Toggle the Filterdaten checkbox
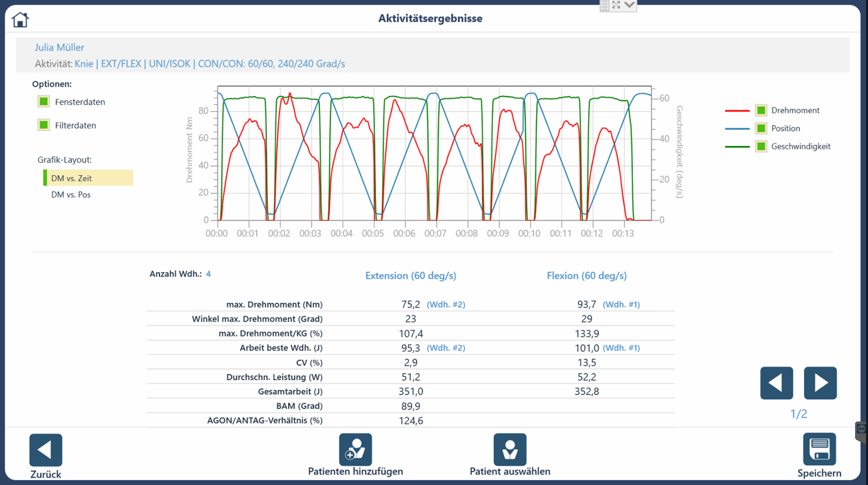This screenshot has height=485, width=868. [44, 125]
